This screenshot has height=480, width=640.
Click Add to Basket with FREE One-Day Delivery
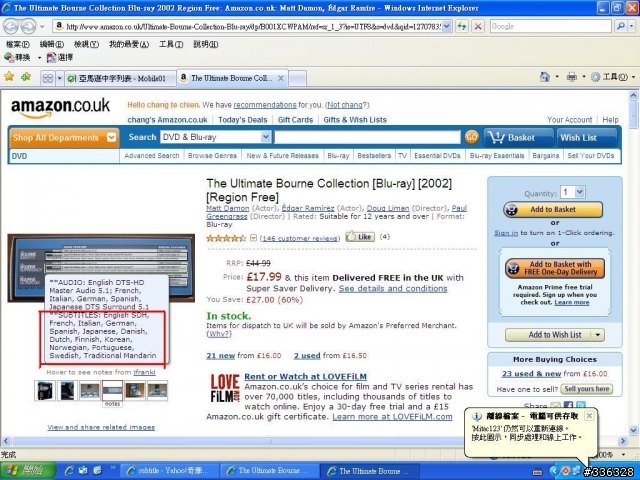555,268
